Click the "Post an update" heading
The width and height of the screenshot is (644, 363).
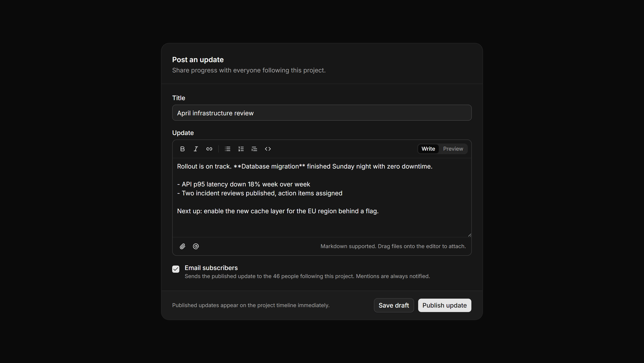[198, 60]
